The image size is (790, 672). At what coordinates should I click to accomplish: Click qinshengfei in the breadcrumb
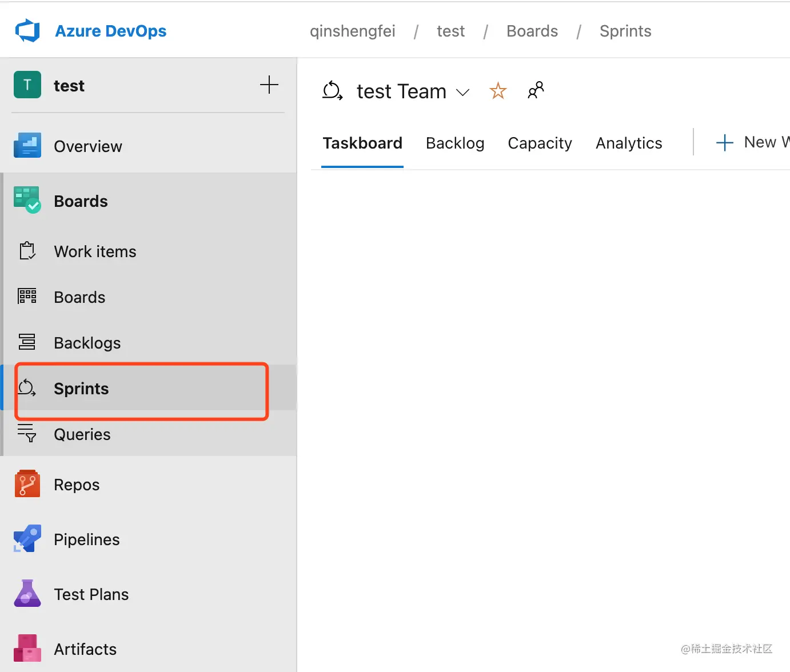pos(353,31)
